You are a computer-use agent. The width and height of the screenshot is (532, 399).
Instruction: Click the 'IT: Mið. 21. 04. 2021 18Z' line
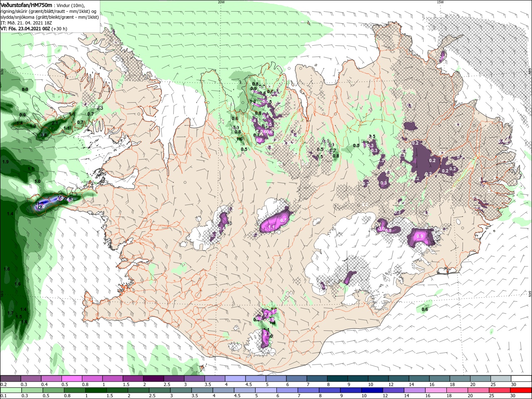[26, 23]
